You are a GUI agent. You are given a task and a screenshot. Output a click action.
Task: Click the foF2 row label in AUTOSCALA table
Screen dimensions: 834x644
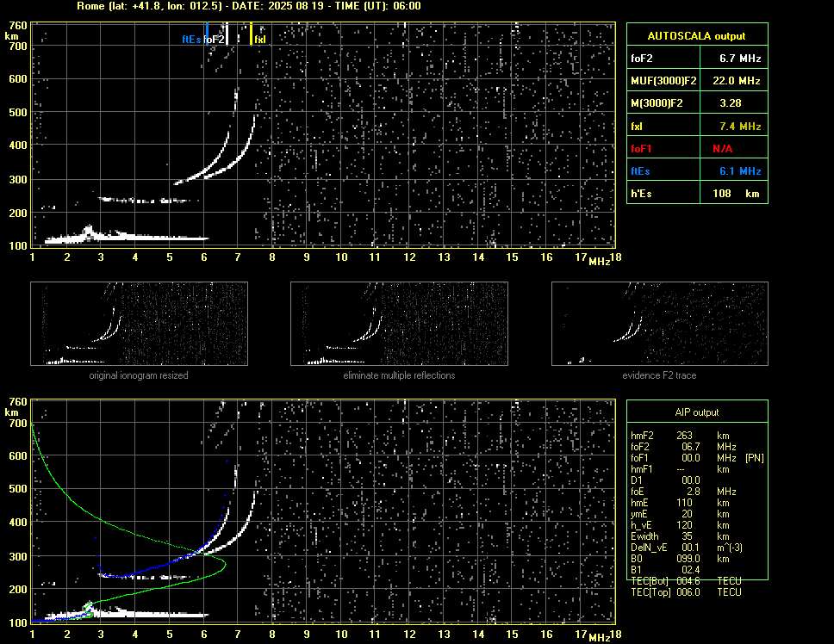pyautogui.click(x=642, y=59)
